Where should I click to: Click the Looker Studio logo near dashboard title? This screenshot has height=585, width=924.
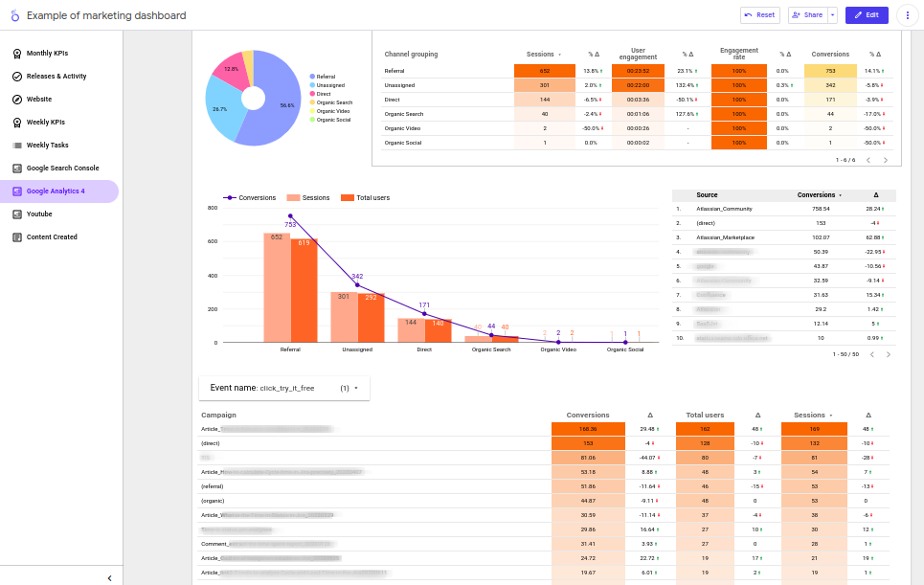point(15,15)
